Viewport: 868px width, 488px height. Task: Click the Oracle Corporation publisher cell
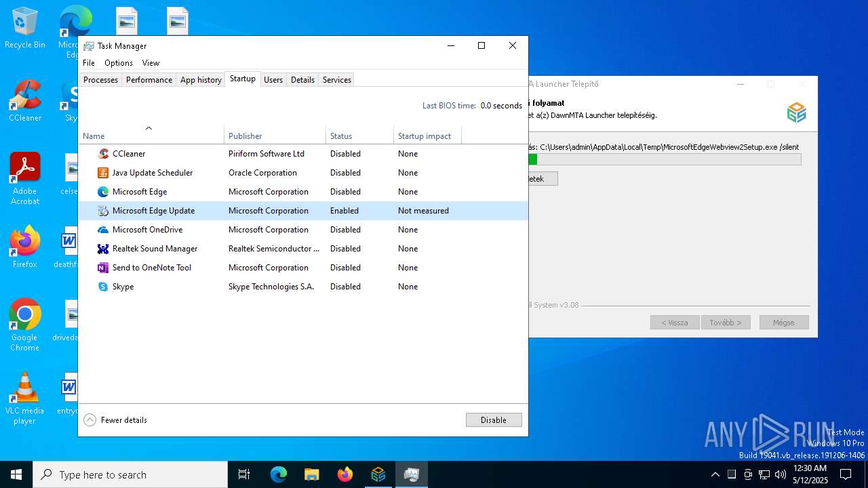coord(262,173)
